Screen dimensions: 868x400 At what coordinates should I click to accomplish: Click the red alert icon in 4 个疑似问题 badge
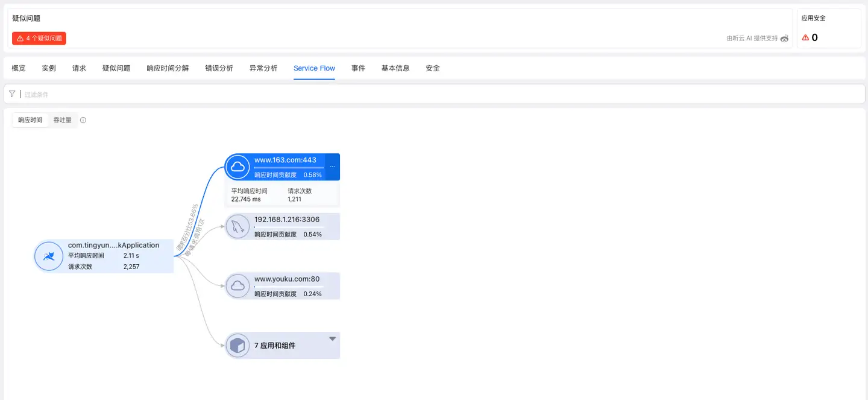tap(21, 37)
